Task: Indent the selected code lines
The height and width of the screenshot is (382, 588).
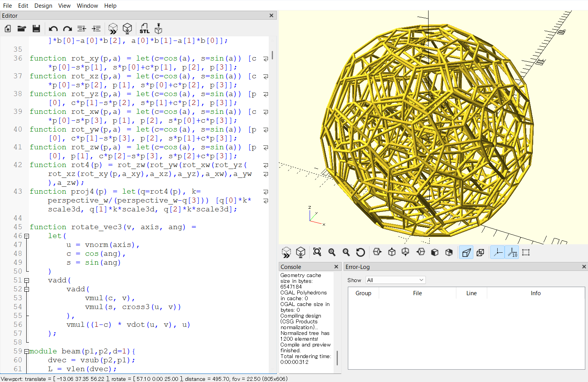Action: [96, 29]
